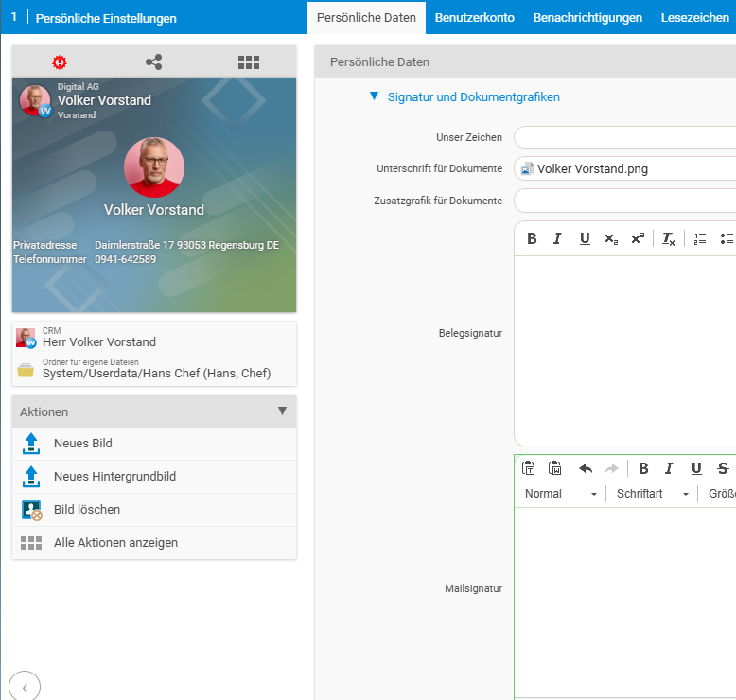Click Alle Aktionen anzeigen

(x=154, y=543)
